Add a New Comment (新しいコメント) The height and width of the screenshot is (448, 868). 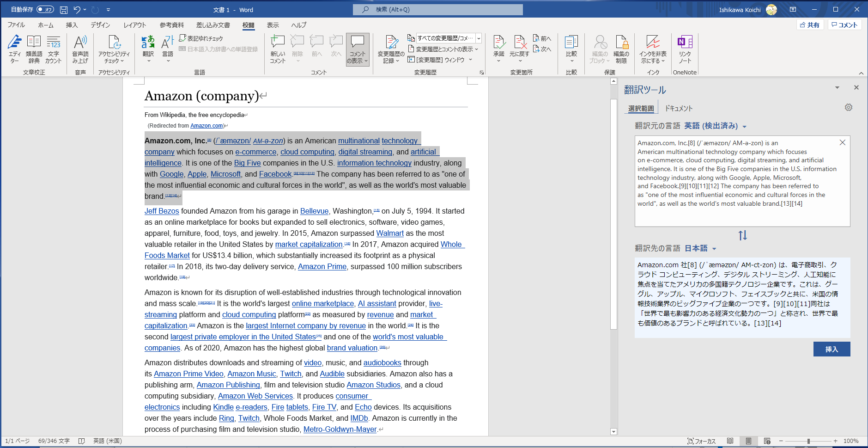(278, 49)
